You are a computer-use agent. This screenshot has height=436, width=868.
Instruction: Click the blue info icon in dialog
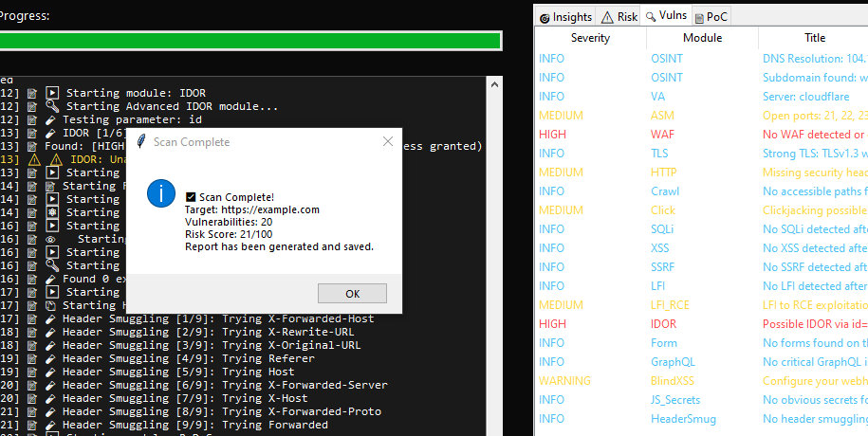(x=161, y=195)
